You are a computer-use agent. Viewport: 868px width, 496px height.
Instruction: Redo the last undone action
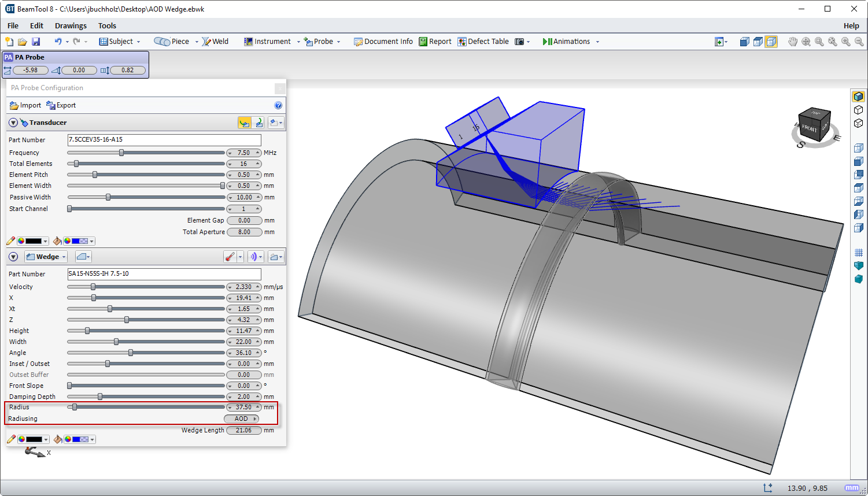(x=76, y=42)
